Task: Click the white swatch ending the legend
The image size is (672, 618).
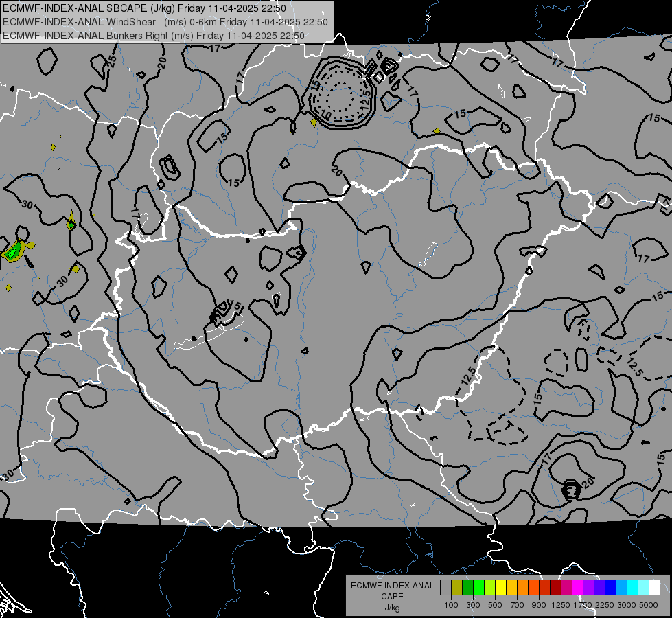Action: (x=655, y=587)
